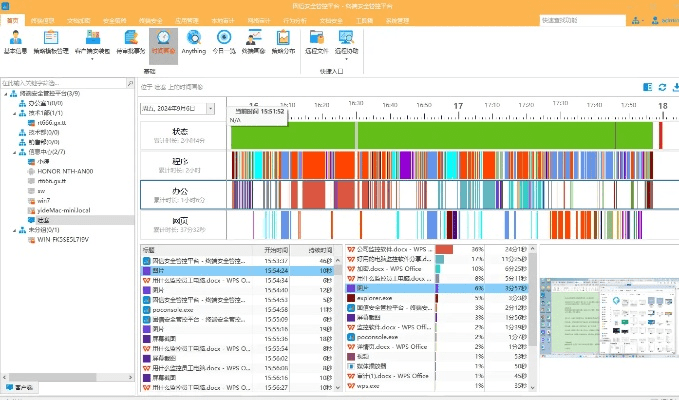The image size is (679, 400).
Task: Select HONOR NTH-AN00 device in tree
Action: point(60,170)
